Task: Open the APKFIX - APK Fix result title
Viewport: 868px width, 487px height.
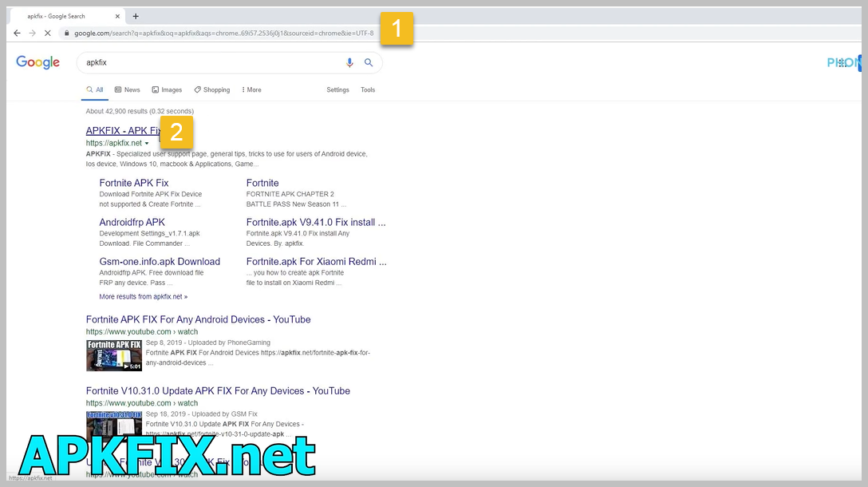Action: 123,131
